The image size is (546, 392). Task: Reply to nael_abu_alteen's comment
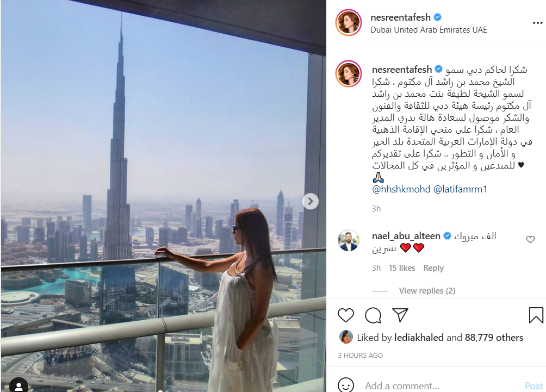pyautogui.click(x=433, y=268)
